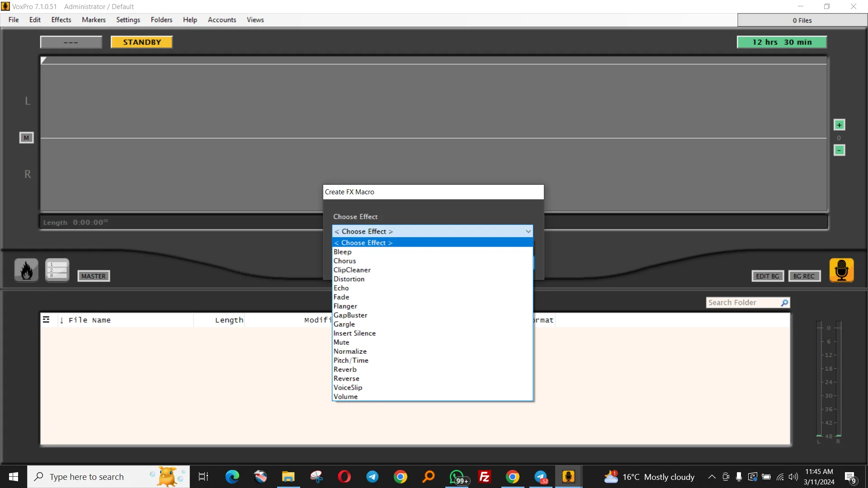Open FileZilla from the taskbar
The width and height of the screenshot is (868, 488).
[484, 477]
